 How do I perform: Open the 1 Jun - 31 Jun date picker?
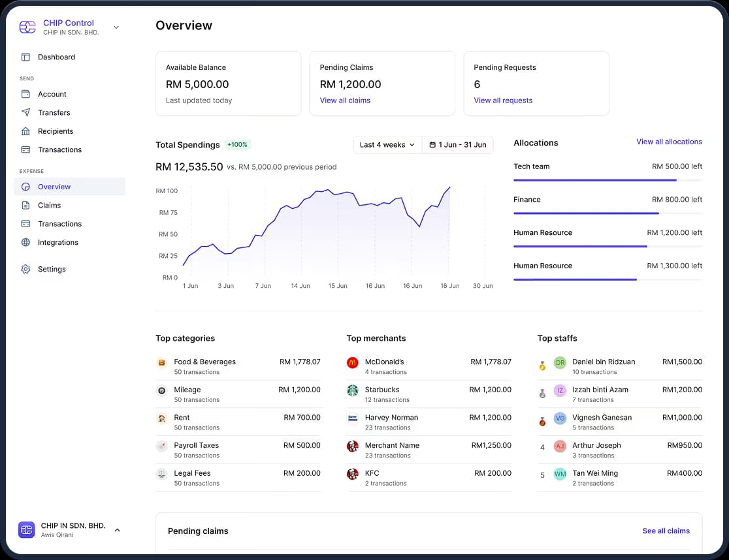tap(457, 145)
